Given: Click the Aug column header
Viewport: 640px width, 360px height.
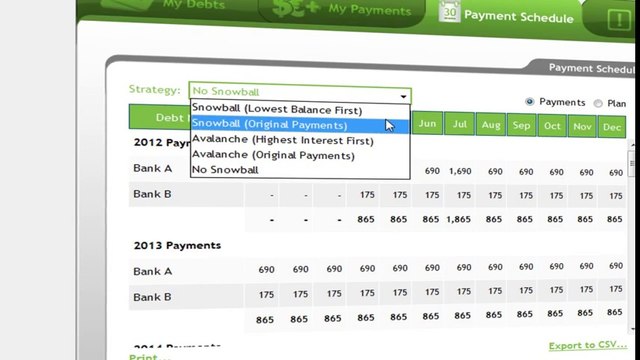Looking at the screenshot, I should pyautogui.click(x=491, y=124).
